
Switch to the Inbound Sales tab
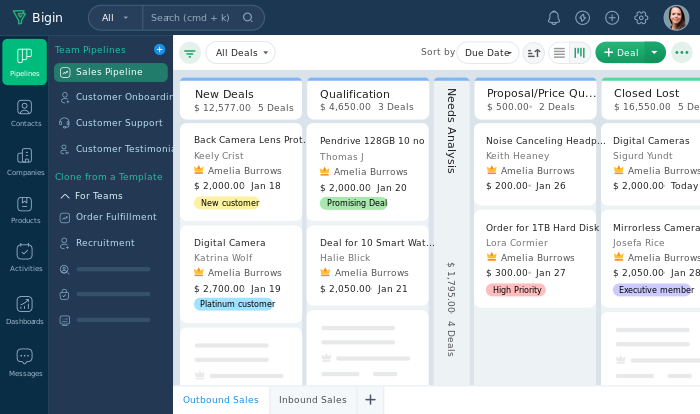point(312,400)
